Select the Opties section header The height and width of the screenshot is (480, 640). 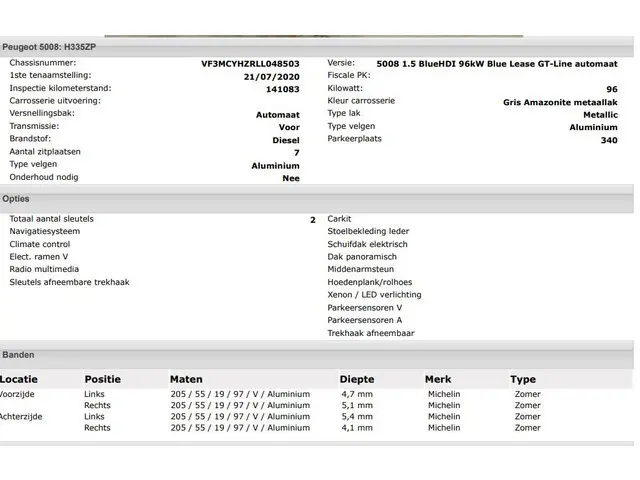(16, 199)
